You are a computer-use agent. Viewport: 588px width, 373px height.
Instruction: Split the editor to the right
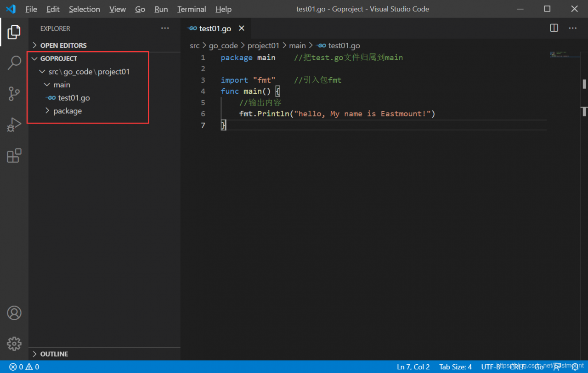(x=554, y=28)
